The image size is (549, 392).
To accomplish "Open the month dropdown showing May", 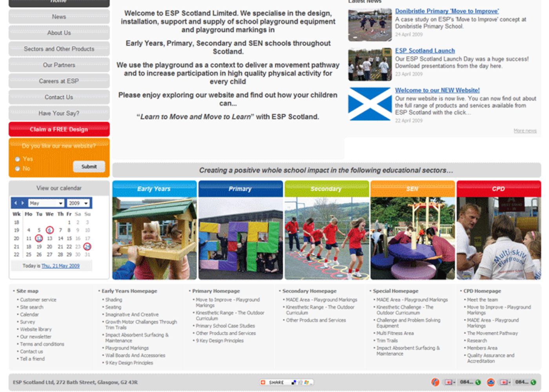I will click(46, 203).
